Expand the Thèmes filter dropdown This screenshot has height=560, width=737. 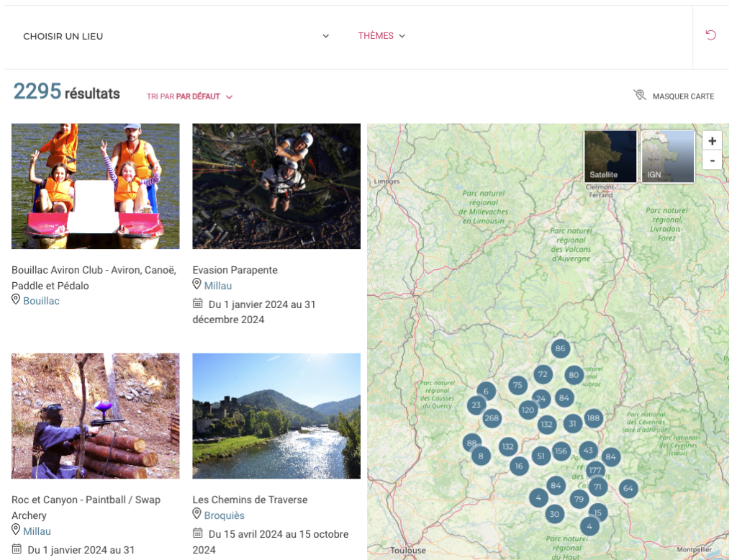click(x=381, y=36)
